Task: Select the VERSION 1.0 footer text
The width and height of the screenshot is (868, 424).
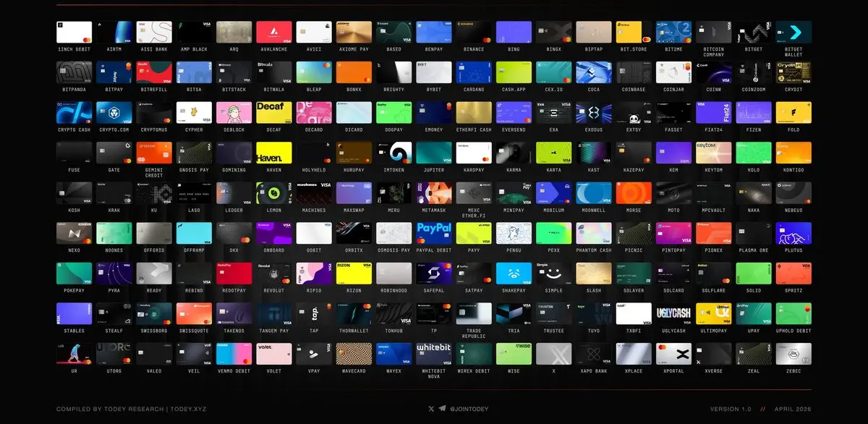Action: [x=732, y=409]
